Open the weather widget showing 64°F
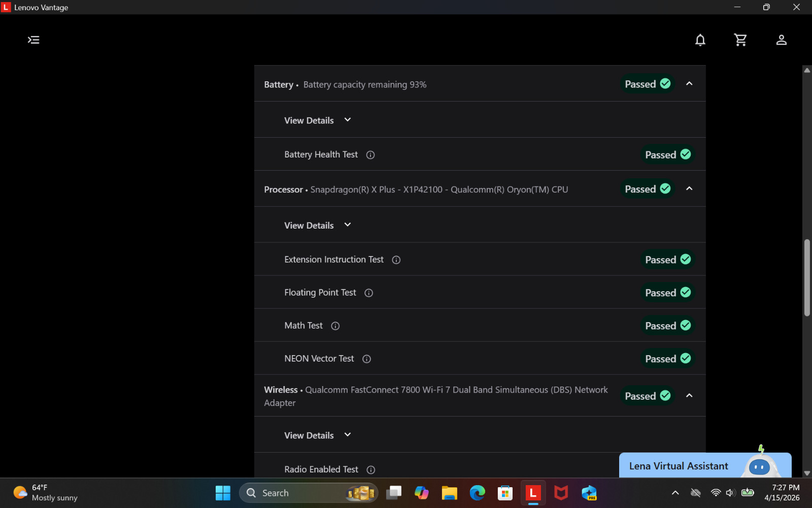The image size is (812, 508). pos(46,493)
